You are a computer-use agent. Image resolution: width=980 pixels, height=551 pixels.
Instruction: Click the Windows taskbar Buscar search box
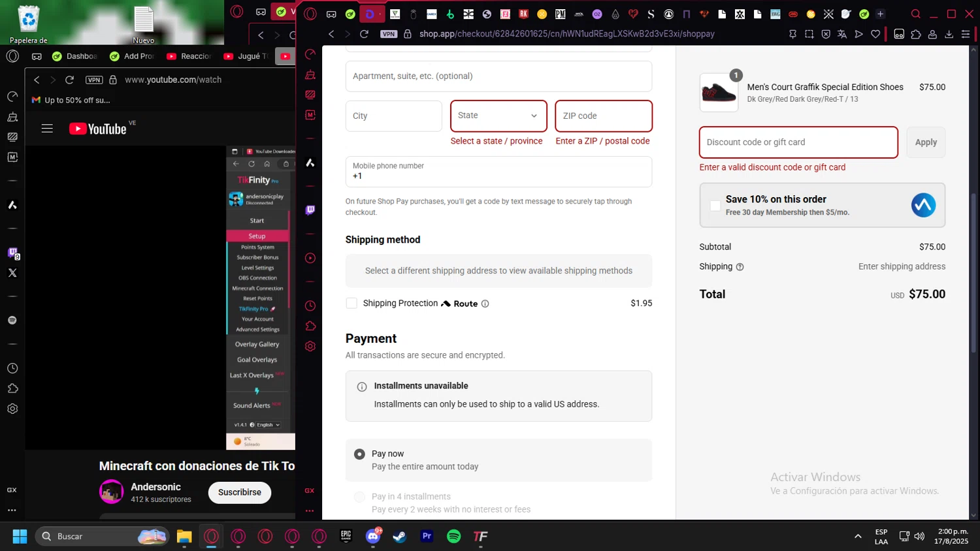pyautogui.click(x=102, y=536)
